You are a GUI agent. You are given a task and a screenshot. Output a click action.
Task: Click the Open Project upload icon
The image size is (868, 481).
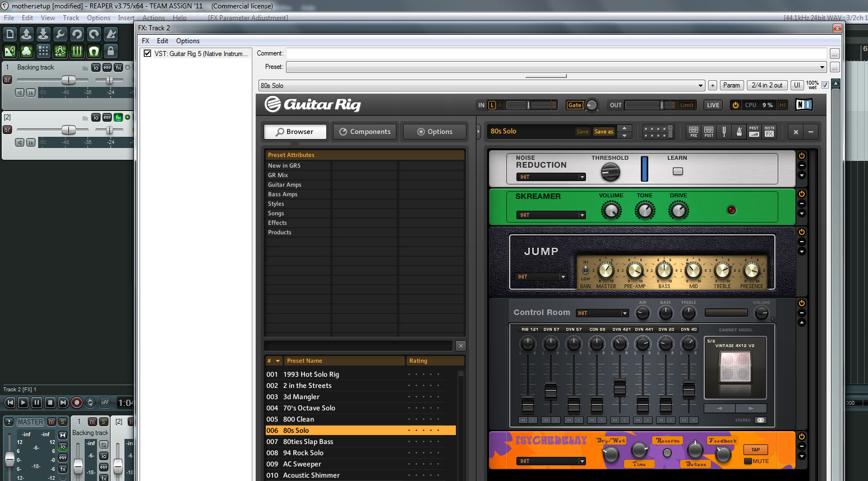tap(26, 35)
